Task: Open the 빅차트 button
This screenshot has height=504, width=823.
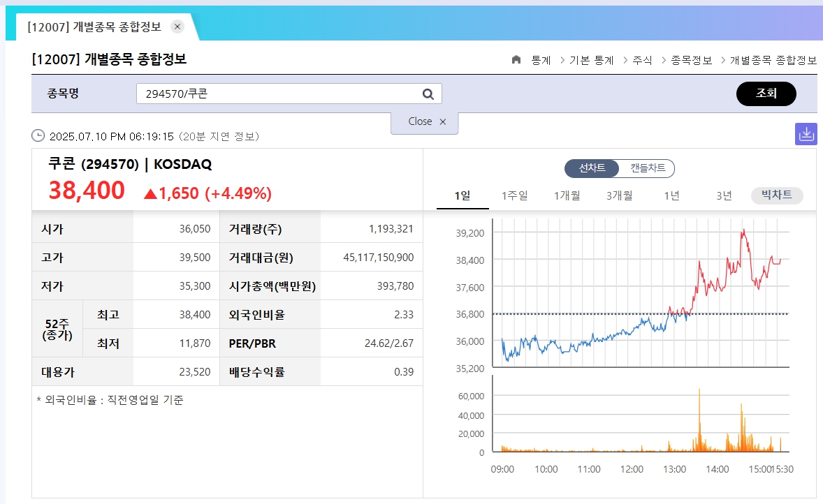Action: pos(777,195)
